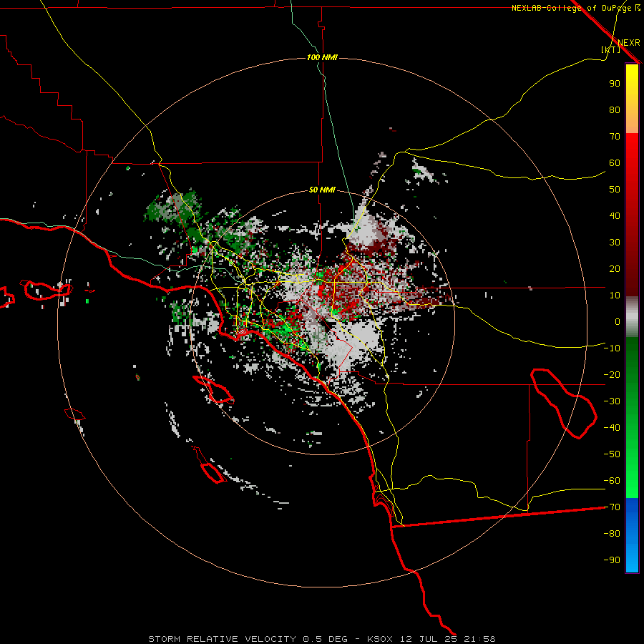Click the -40 scale value
Screen dimensions: 644x644
tap(612, 428)
